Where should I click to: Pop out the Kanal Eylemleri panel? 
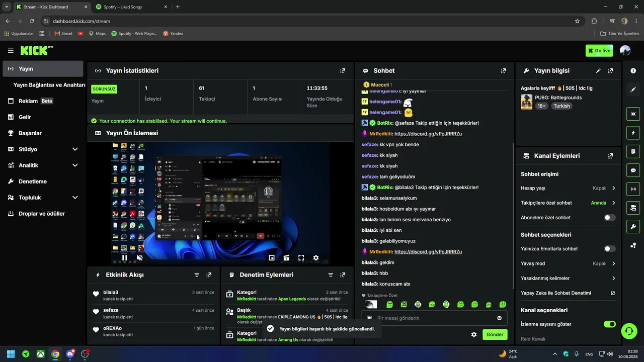click(610, 156)
